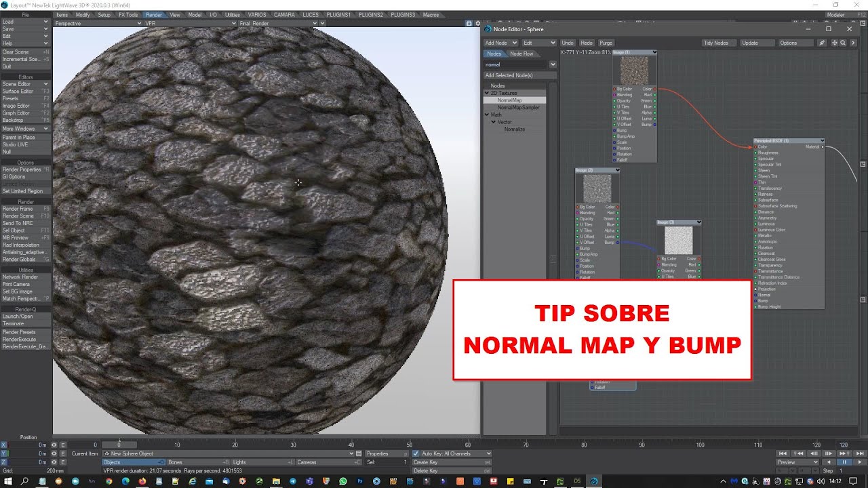The image size is (868, 488).
Task: Play animation backward with left arrow
Action: tap(829, 462)
